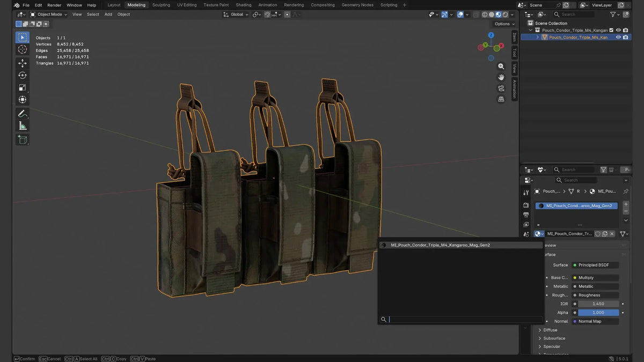
Task: Select the 3D Cursor tool
Action: coord(23,49)
